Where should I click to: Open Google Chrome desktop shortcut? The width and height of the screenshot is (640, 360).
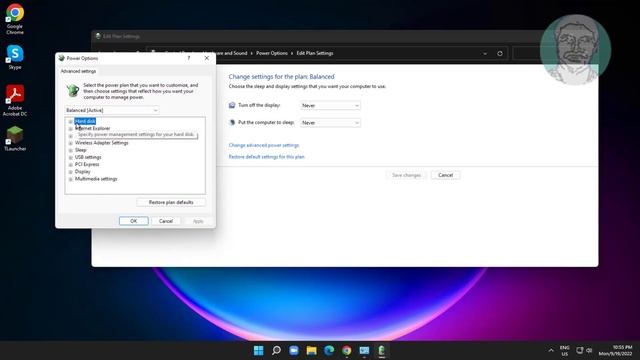[15, 19]
